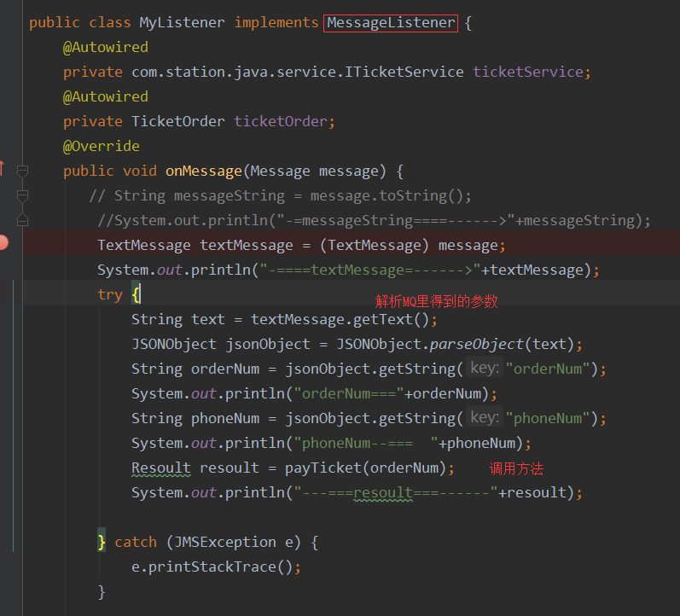Click the try keyword
The height and width of the screenshot is (616, 680).
tap(110, 295)
